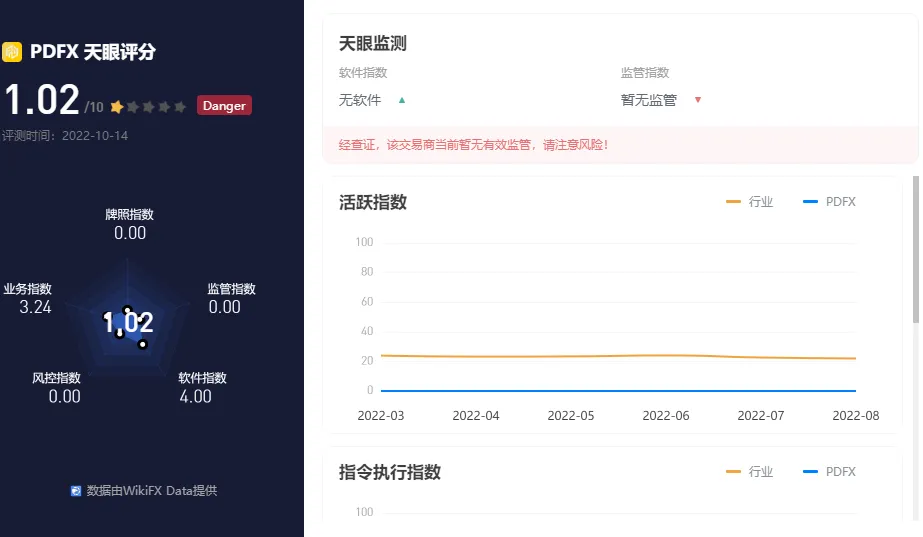
Task: Click the 天眼监测 heading
Action: [373, 43]
